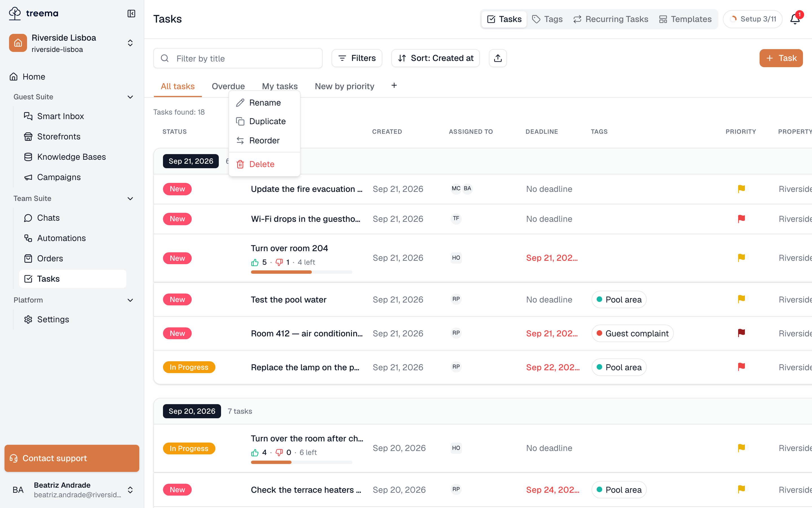Create a new Task with orange button
Viewport: 812px width, 508px height.
[781, 58]
